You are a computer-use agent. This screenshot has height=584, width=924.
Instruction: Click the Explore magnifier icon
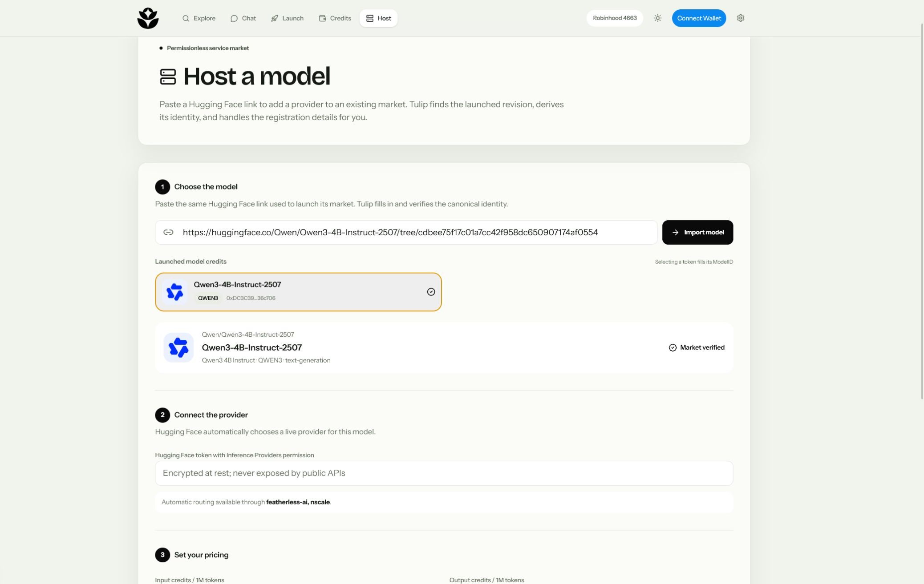[186, 18]
